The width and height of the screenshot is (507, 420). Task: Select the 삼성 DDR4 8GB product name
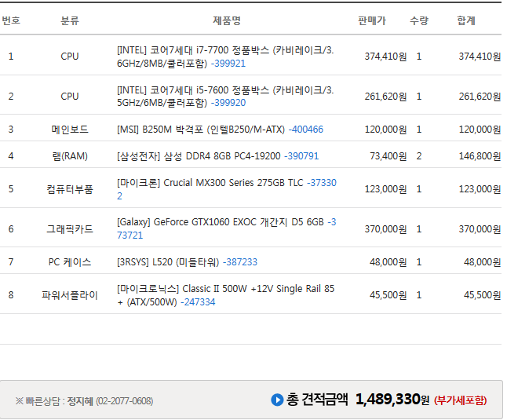click(199, 156)
